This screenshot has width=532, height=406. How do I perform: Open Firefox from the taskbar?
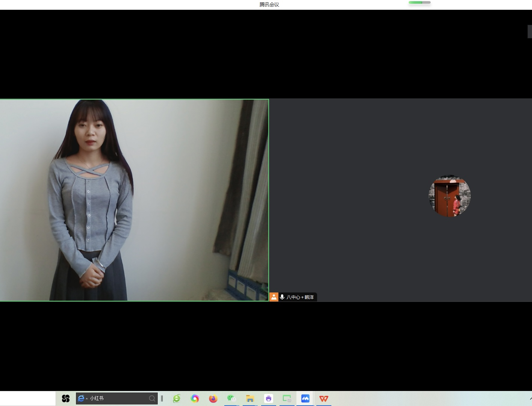[213, 398]
